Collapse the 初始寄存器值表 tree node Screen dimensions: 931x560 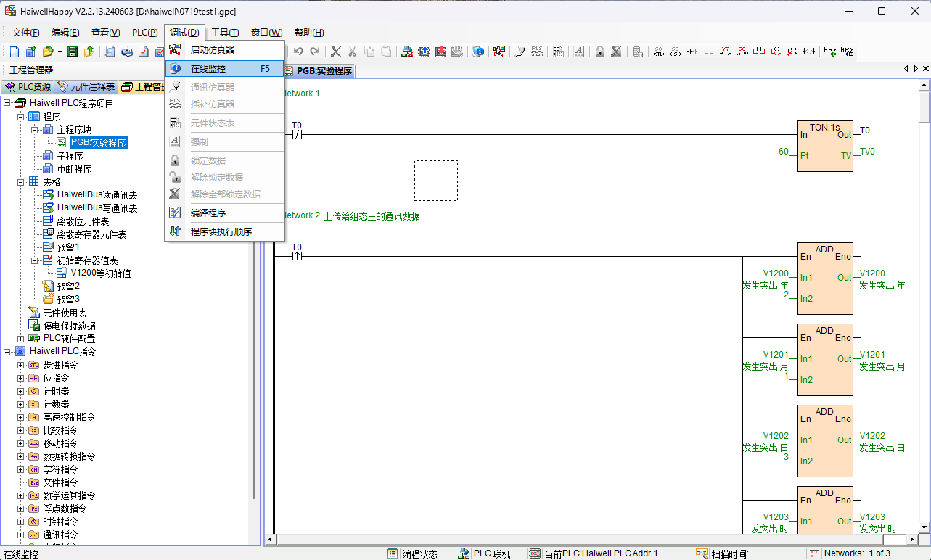point(35,260)
